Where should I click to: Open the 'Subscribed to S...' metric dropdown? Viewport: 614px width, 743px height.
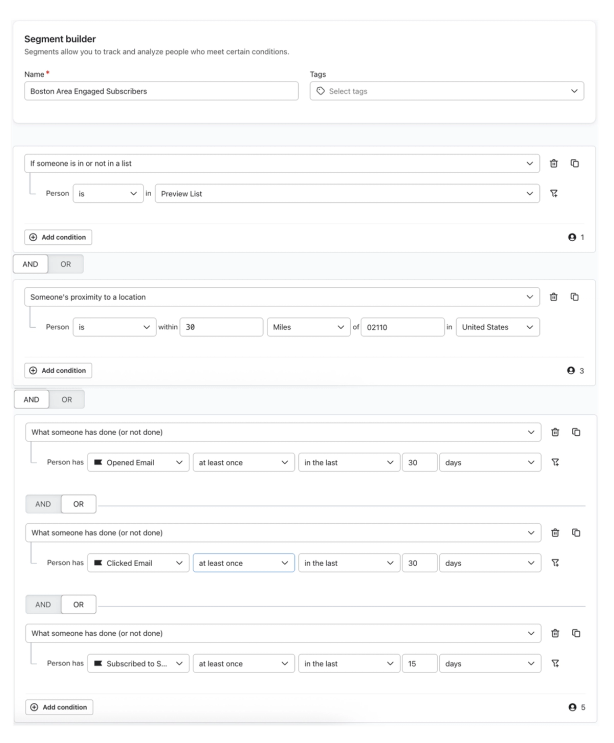click(138, 663)
